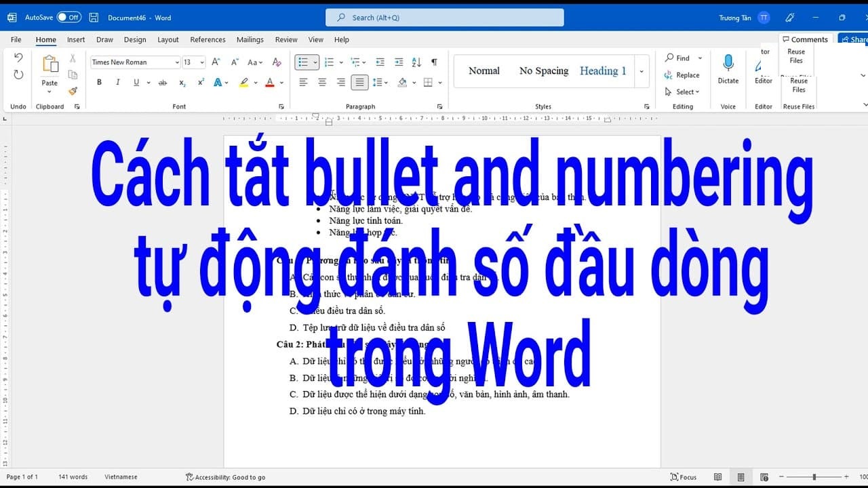Cut selection with scissors icon
Screen dimensions: 868x488
pyautogui.click(x=73, y=59)
